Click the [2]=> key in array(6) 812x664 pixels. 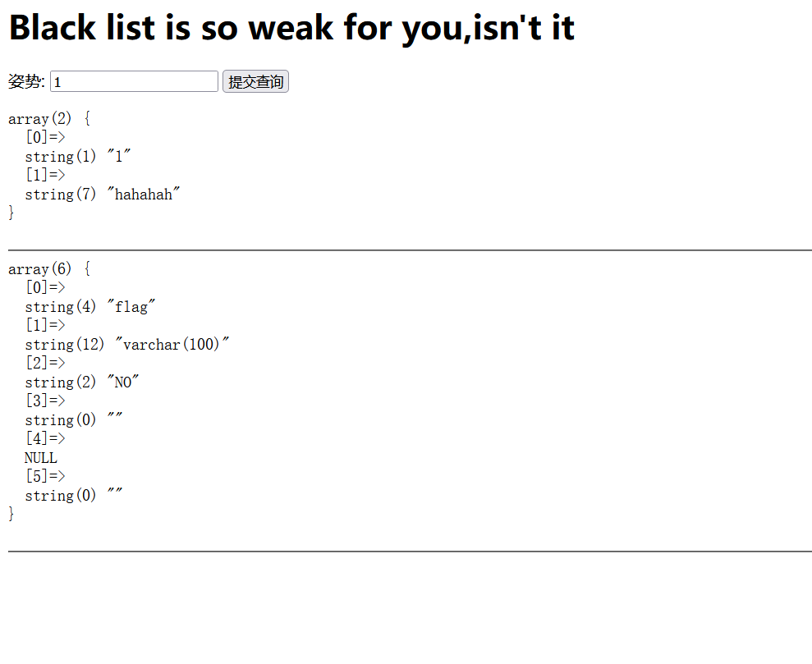45,364
